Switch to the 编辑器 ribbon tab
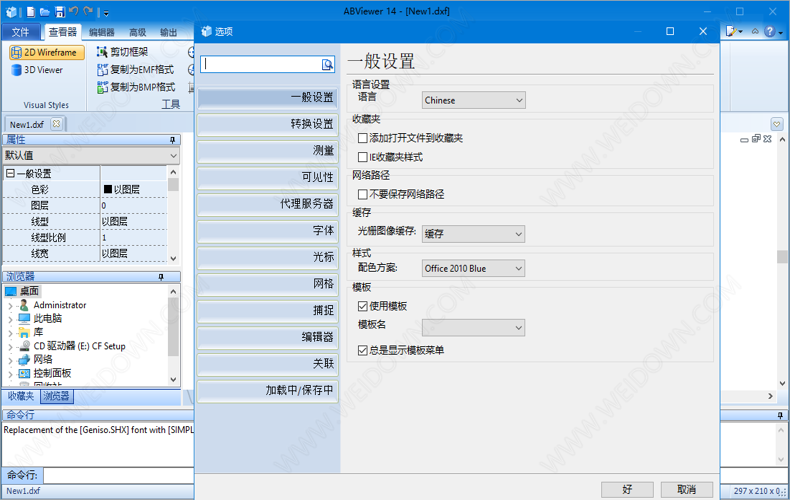The width and height of the screenshot is (790, 500). 102,32
